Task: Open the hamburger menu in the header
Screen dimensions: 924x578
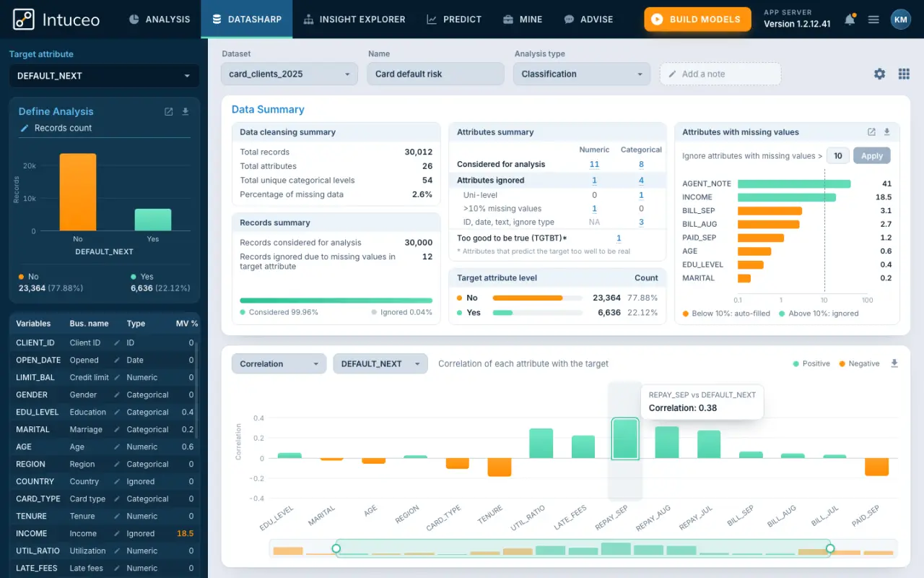Action: click(x=873, y=20)
